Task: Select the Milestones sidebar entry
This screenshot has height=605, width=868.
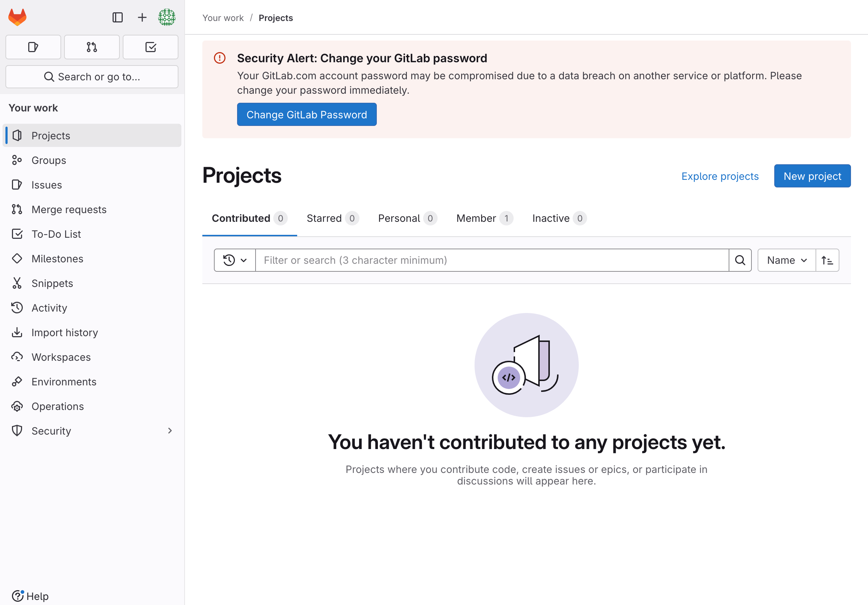Action: pyautogui.click(x=57, y=258)
